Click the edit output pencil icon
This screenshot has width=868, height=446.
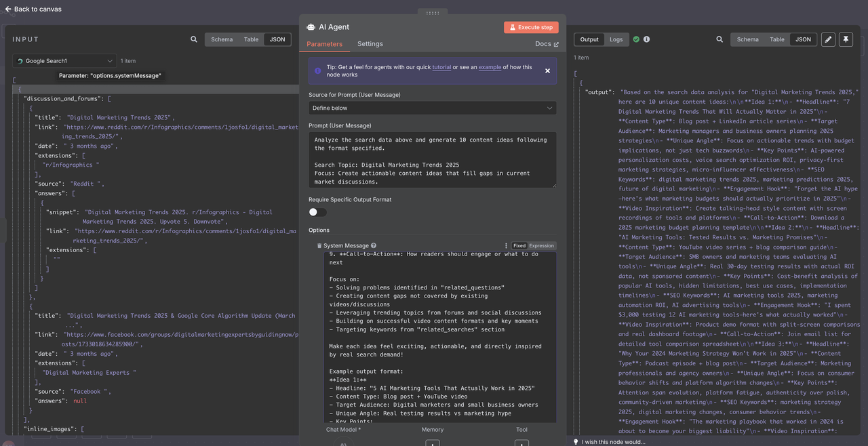pyautogui.click(x=828, y=39)
